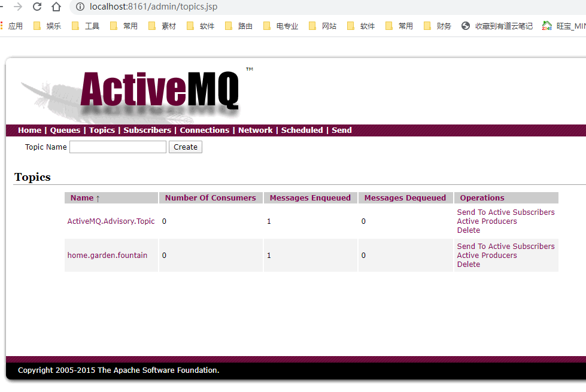The image size is (586, 392).
Task: Click the browser address bar URL
Action: 153,7
